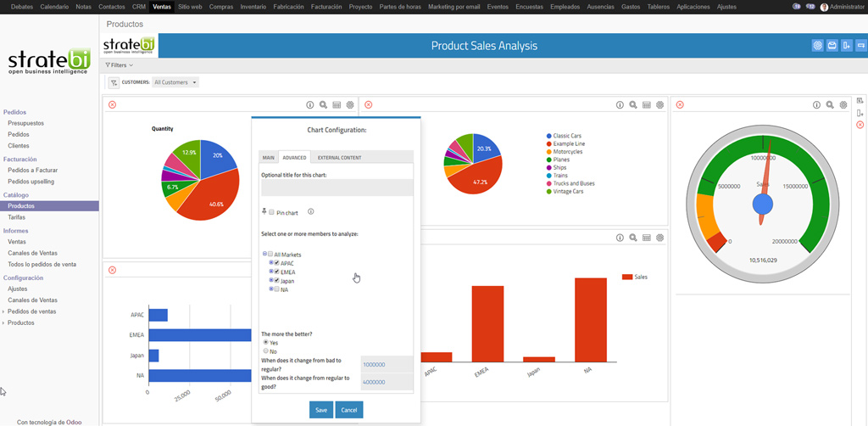Open settings gear of Quantity pie panel

point(350,104)
